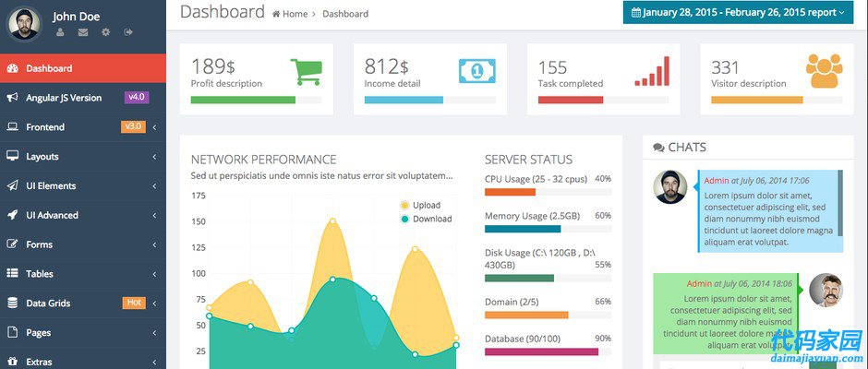The width and height of the screenshot is (868, 369).
Task: Click the monitor icon beside Layouts
Action: coord(12,157)
